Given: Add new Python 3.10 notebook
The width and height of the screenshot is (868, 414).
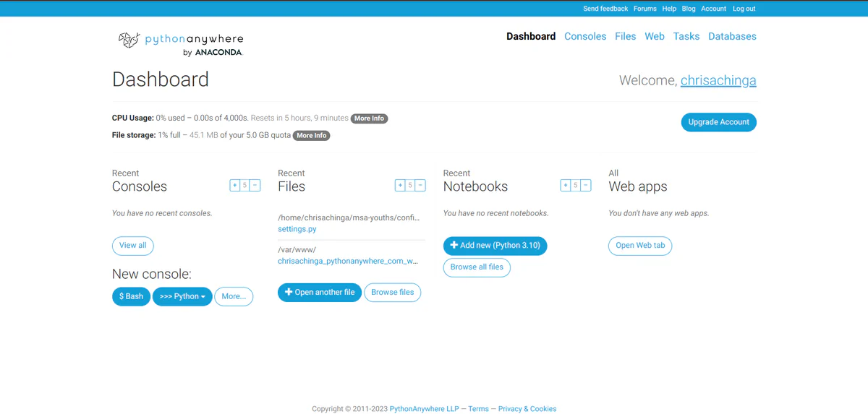Looking at the screenshot, I should 495,246.
